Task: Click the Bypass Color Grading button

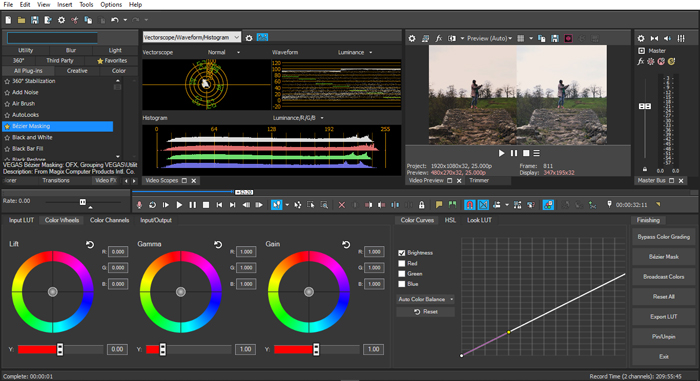Action: tap(663, 237)
